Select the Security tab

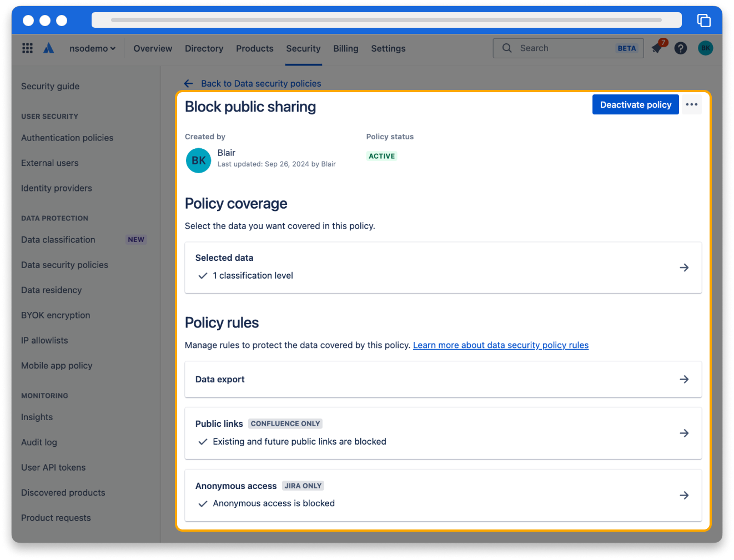tap(303, 48)
